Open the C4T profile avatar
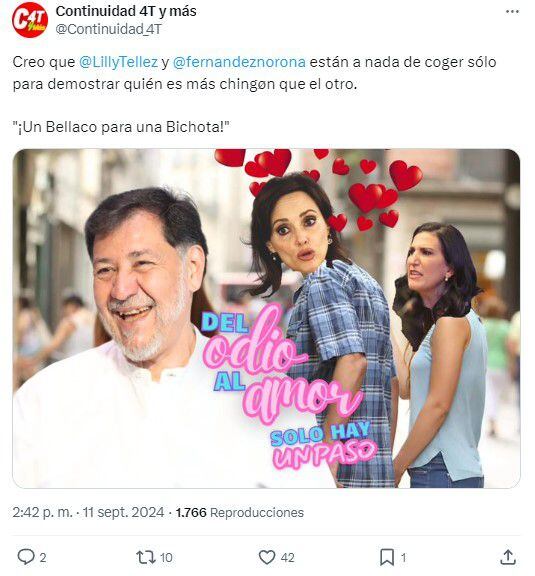 coord(30,20)
